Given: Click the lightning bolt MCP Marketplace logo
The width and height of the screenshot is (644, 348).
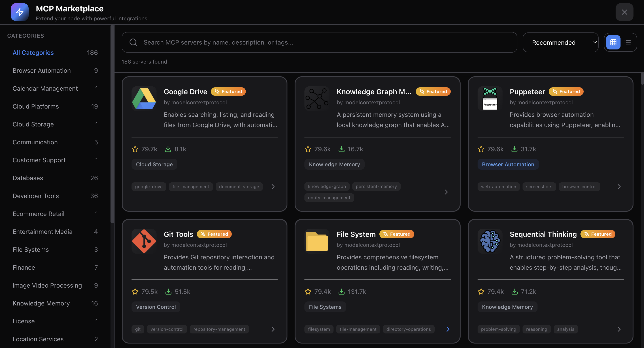Looking at the screenshot, I should (x=19, y=12).
